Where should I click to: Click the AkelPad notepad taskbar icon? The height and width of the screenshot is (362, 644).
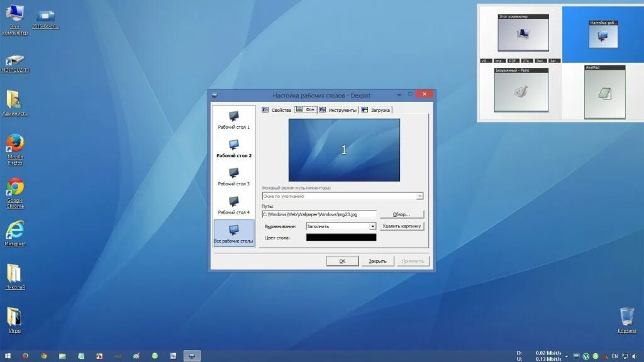[81, 356]
